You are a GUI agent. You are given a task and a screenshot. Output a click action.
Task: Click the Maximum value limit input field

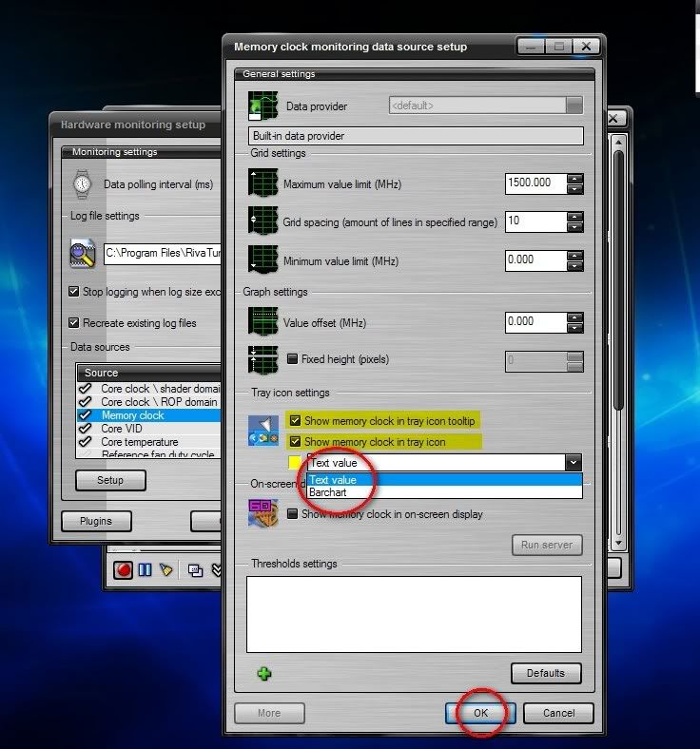[x=535, y=182]
